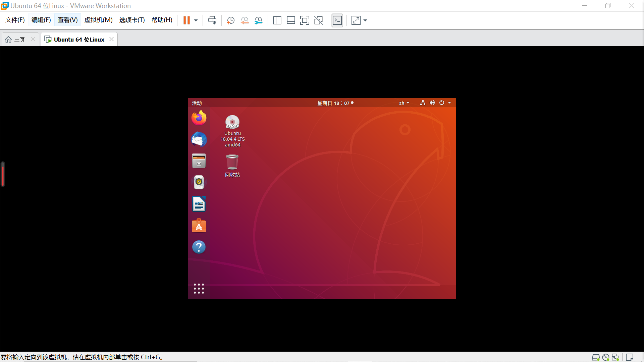Revert VM to previous snapshot

pyautogui.click(x=245, y=20)
